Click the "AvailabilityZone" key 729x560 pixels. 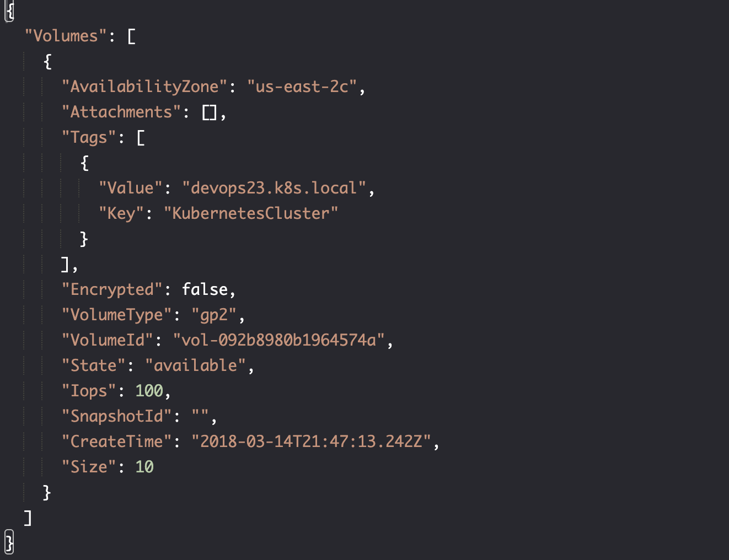pos(144,87)
